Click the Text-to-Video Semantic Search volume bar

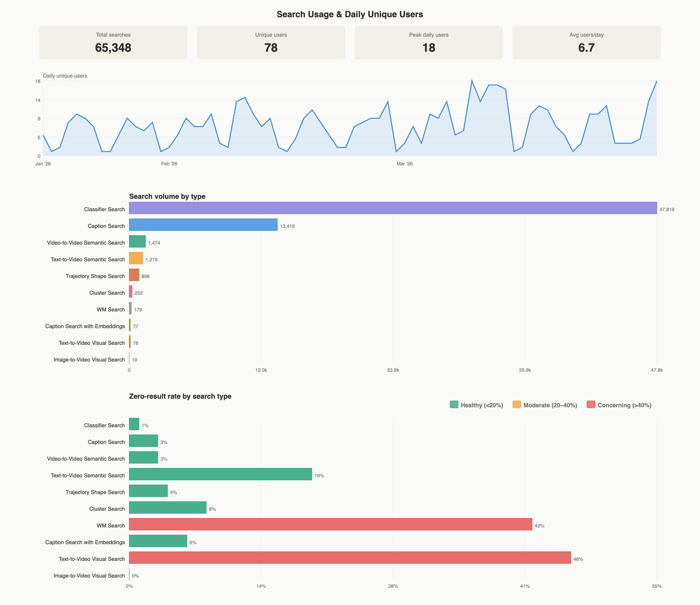(x=136, y=258)
